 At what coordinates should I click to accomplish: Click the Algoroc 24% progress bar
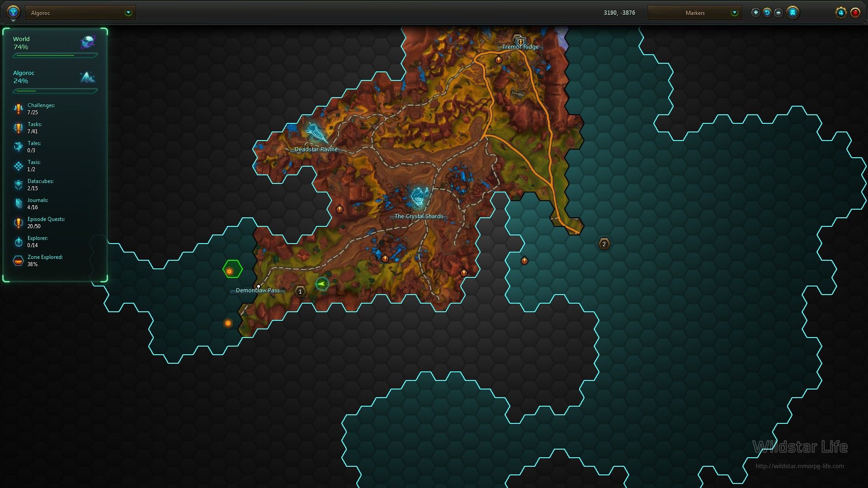[55, 91]
